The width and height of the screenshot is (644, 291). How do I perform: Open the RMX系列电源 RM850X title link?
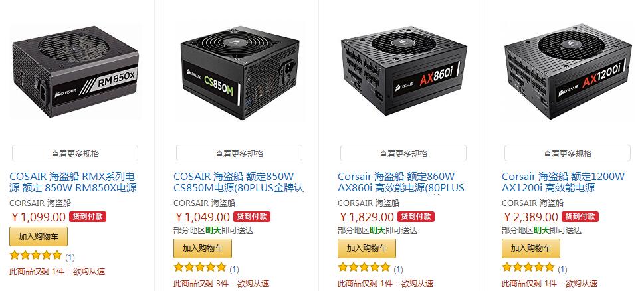(x=72, y=182)
